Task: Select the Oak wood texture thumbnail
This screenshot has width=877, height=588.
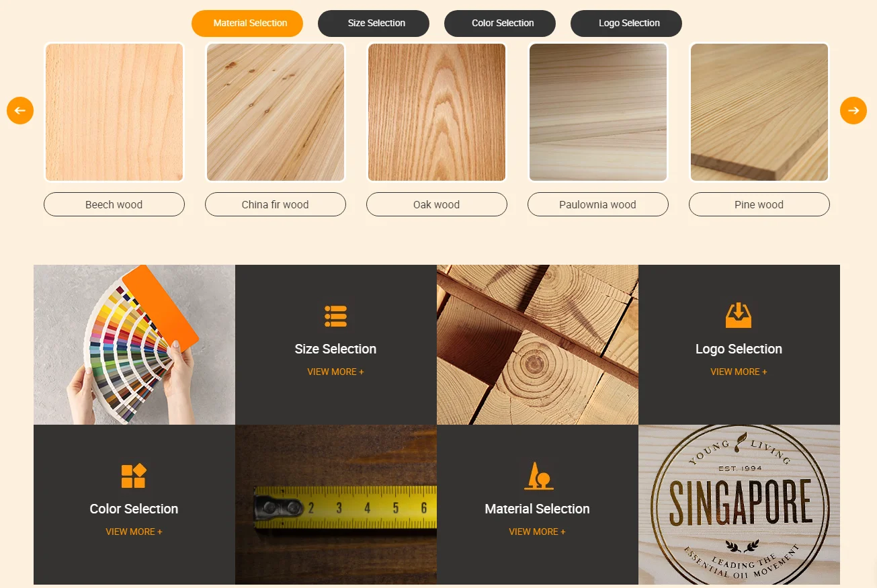Action: pyautogui.click(x=437, y=112)
